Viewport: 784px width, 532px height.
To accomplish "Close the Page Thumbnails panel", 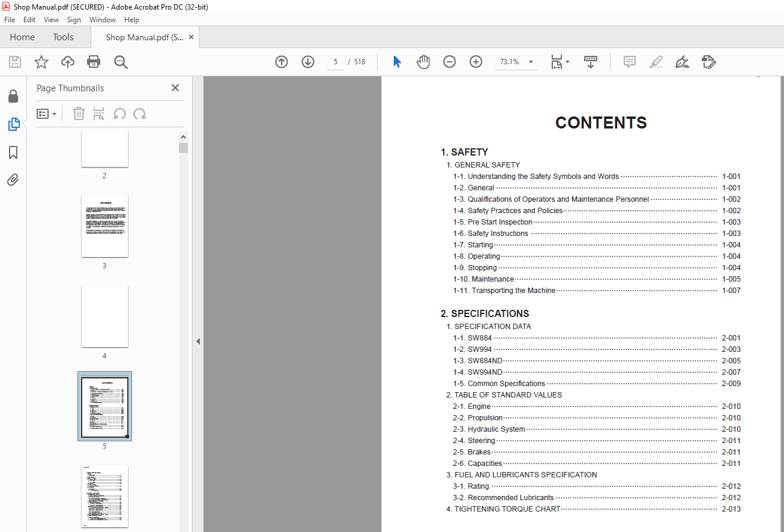I will [x=175, y=88].
